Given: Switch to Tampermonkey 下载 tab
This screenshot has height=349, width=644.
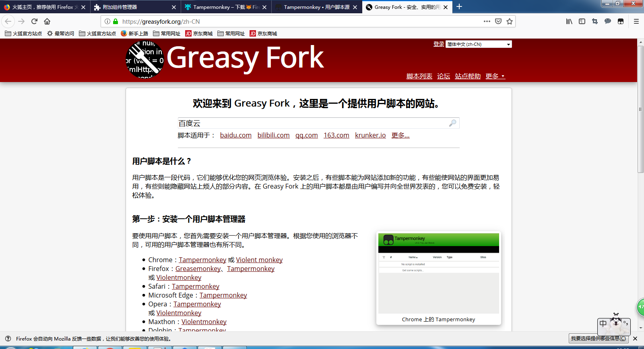Looking at the screenshot, I should click(226, 7).
